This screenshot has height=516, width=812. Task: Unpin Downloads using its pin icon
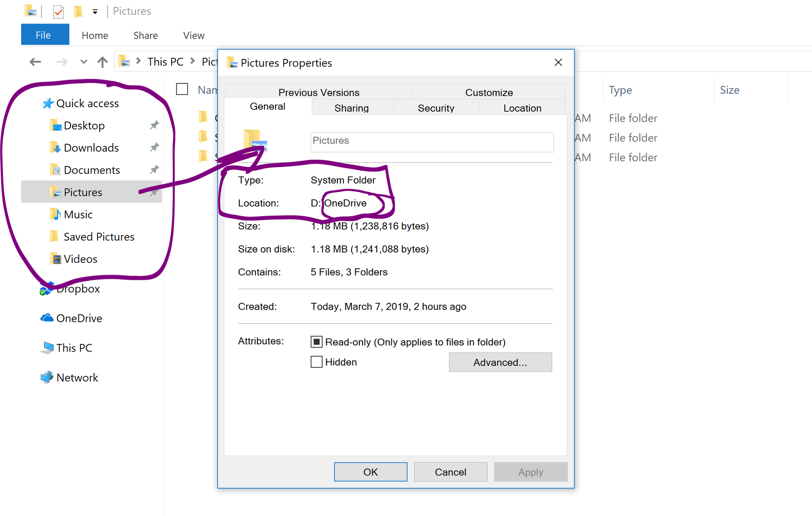pos(154,147)
